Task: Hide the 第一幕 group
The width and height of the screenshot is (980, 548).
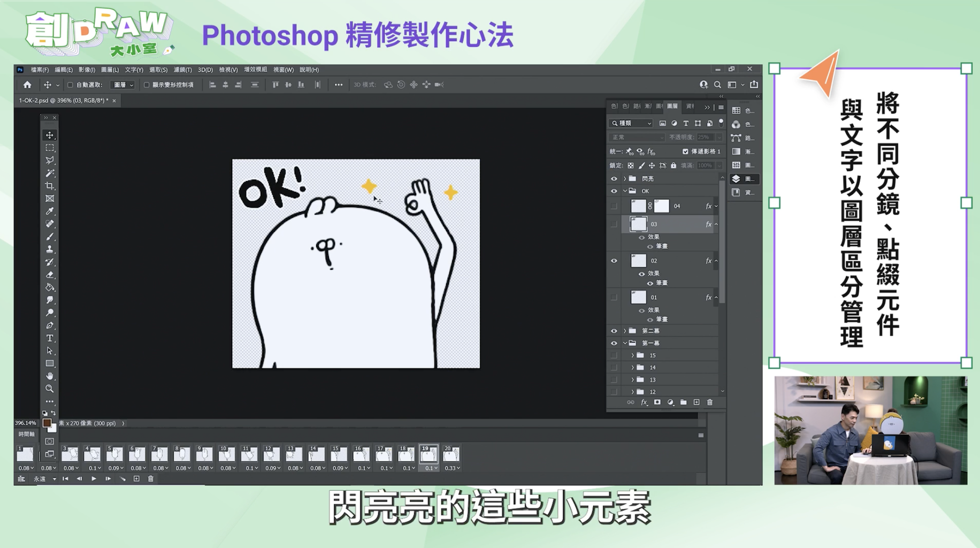Action: 614,344
